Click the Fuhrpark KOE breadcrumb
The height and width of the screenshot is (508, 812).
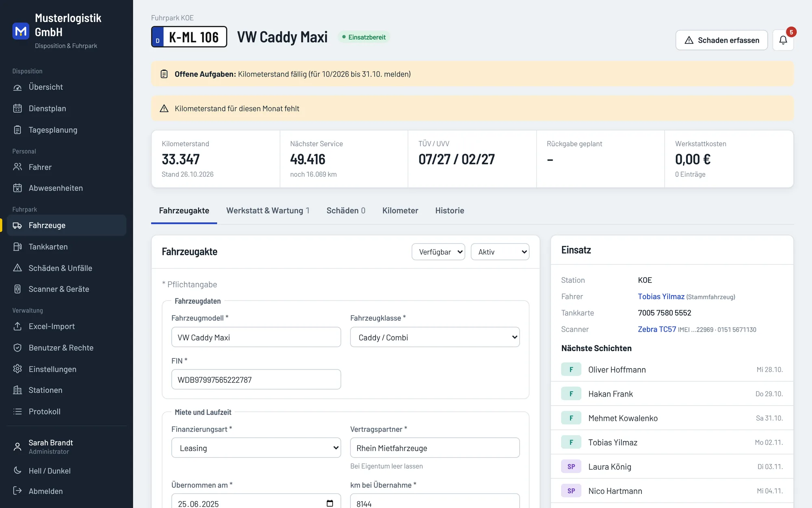[172, 18]
